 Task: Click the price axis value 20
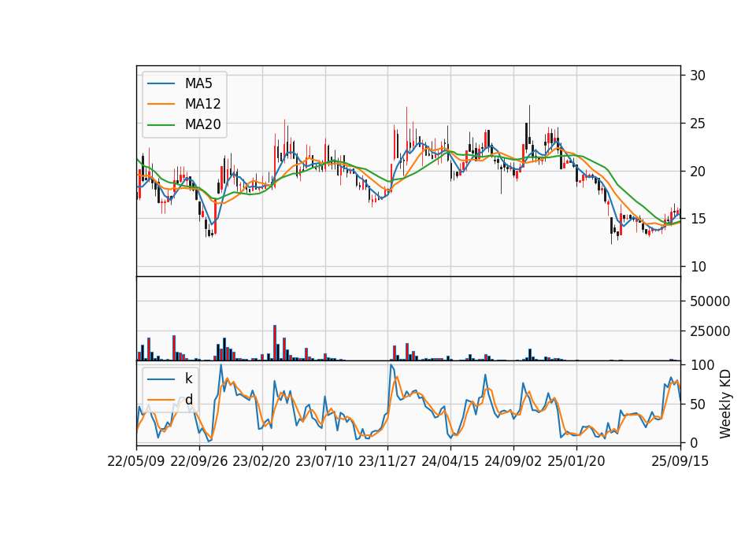[x=698, y=172]
